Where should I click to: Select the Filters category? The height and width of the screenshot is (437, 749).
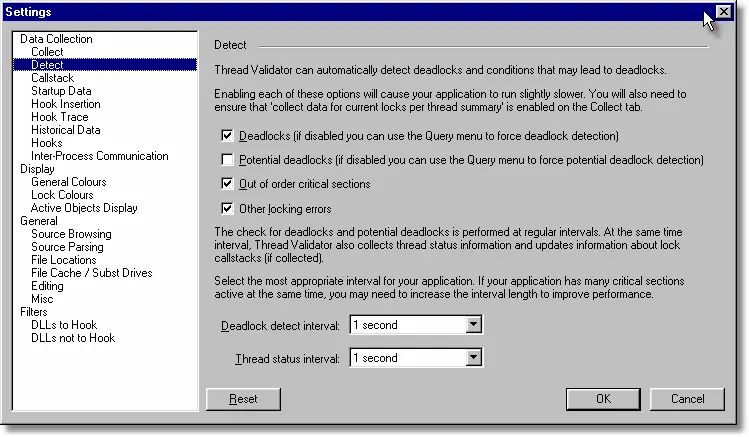pyautogui.click(x=33, y=311)
